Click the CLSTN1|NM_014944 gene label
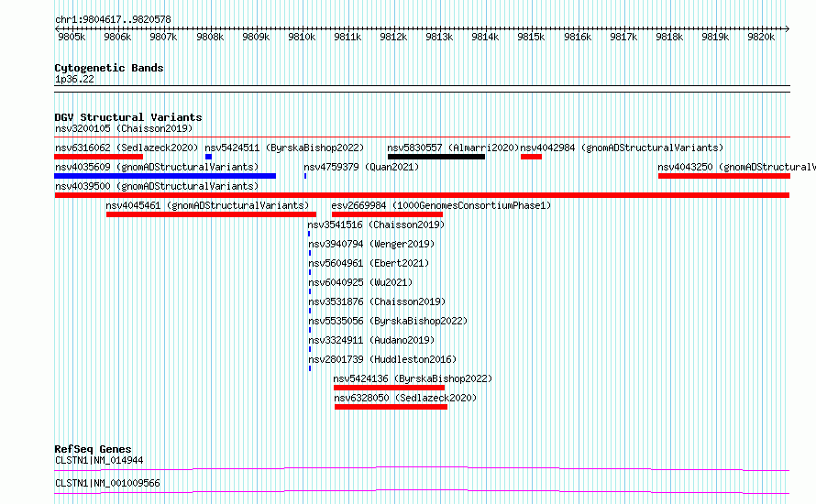The image size is (816, 504). click(99, 460)
